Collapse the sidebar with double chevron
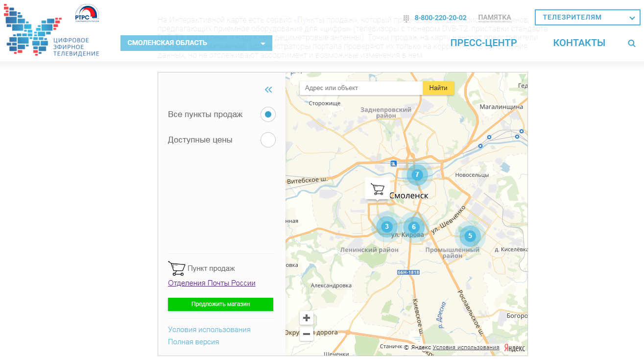The image size is (644, 359). 268,90
